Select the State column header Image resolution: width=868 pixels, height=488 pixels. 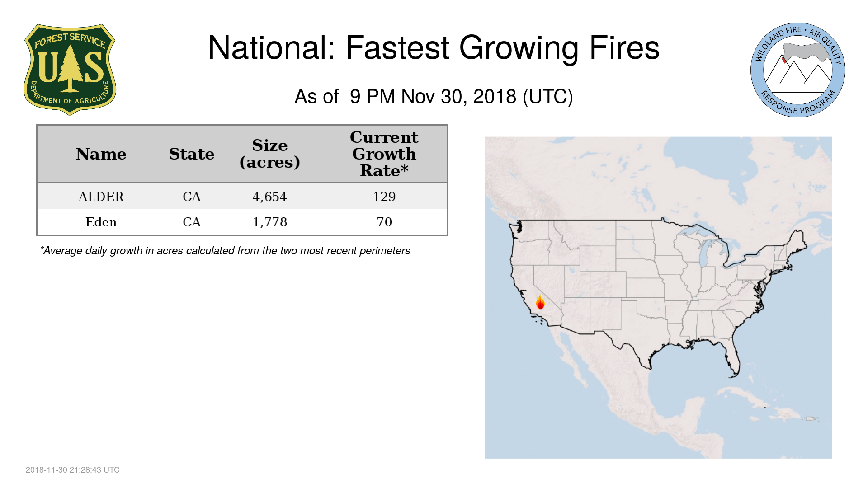pyautogui.click(x=192, y=154)
